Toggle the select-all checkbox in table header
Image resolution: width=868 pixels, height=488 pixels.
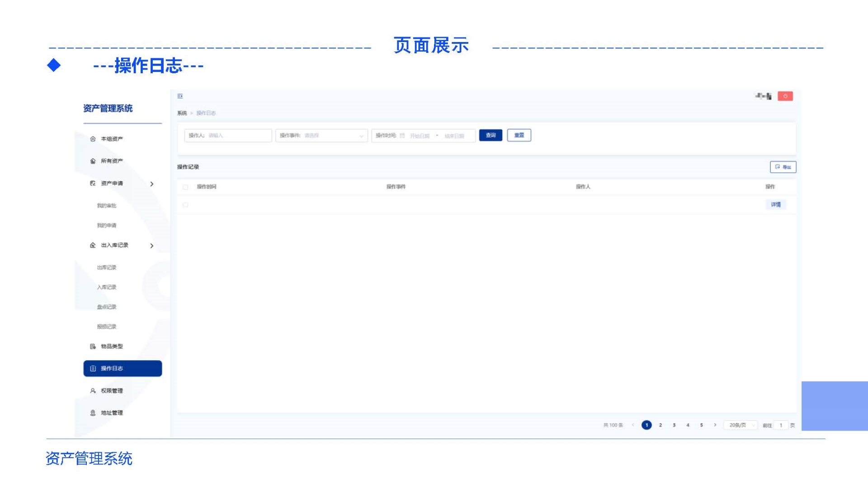(185, 187)
